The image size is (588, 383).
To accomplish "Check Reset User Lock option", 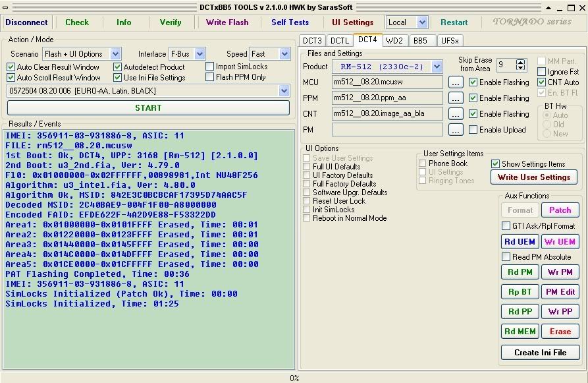I will 307,201.
